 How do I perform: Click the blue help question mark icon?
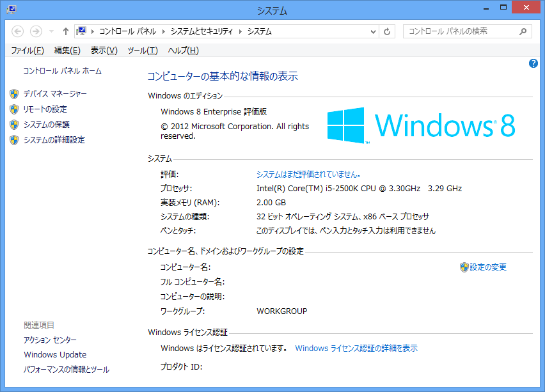[533, 63]
